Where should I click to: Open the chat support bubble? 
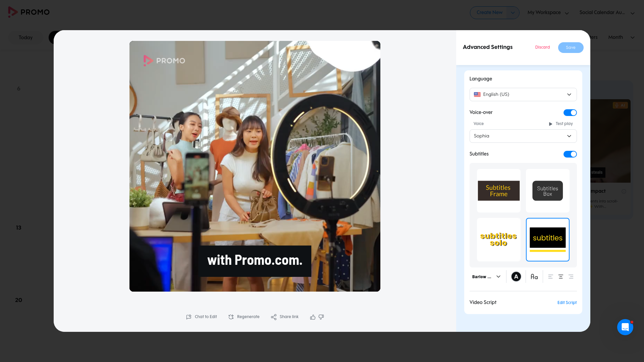pyautogui.click(x=625, y=327)
